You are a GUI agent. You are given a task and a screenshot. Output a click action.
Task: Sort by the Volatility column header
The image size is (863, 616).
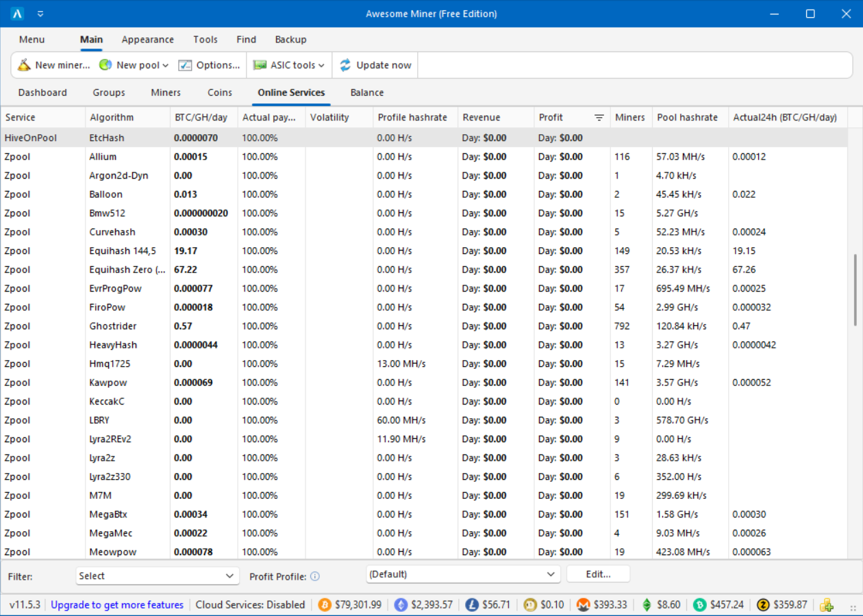click(339, 118)
